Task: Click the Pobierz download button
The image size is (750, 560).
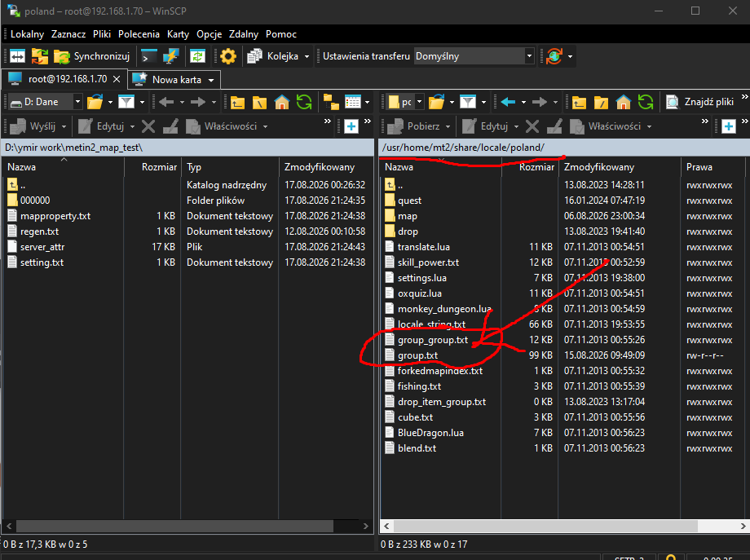Action: click(x=413, y=126)
